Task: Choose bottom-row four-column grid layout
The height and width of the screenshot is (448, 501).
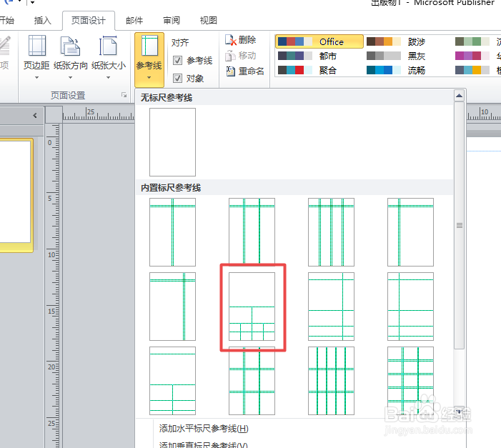Action: pos(331,381)
